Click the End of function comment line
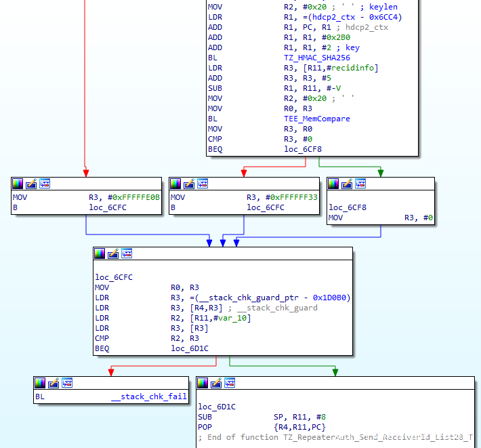Screen dimensions: 481x448 pos(335,437)
